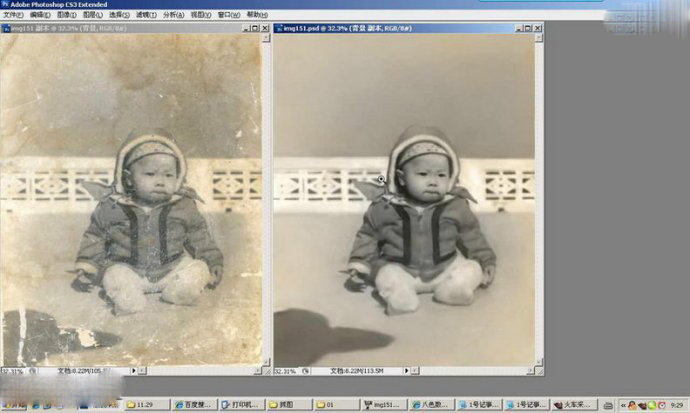The image size is (690, 413).
Task: Open the 文件(F) menu
Action: [x=13, y=15]
